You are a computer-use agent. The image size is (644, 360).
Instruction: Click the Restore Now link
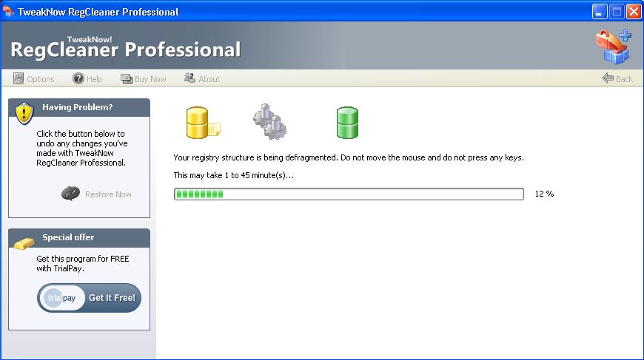click(108, 194)
